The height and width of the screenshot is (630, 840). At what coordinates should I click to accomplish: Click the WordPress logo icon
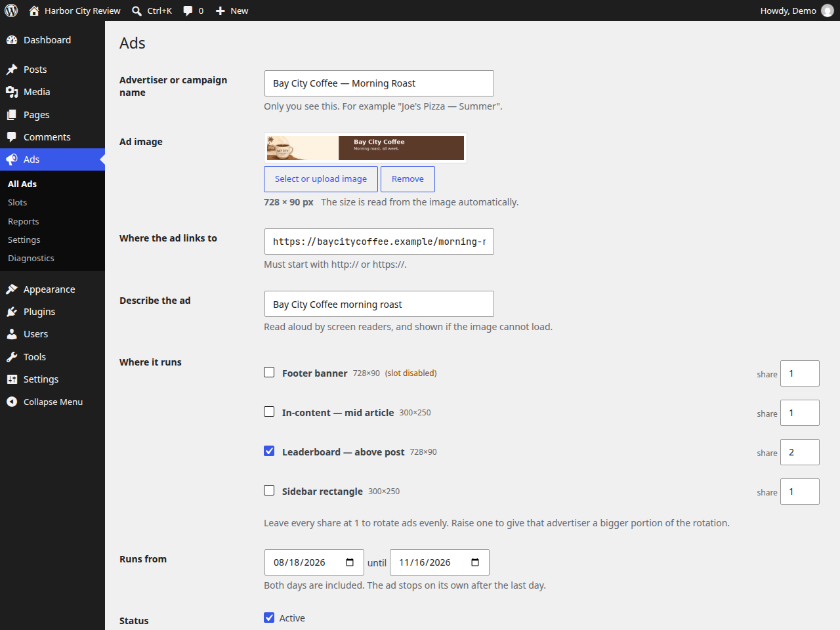(x=11, y=10)
